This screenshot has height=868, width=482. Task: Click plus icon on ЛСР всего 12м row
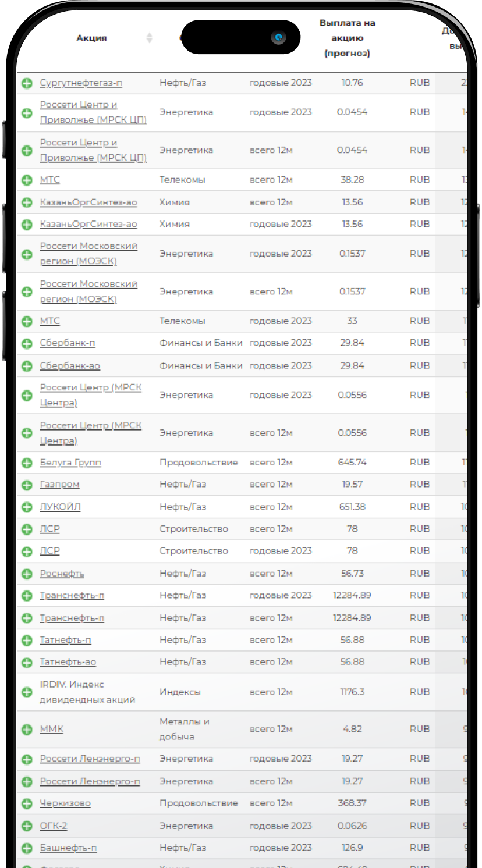27,529
